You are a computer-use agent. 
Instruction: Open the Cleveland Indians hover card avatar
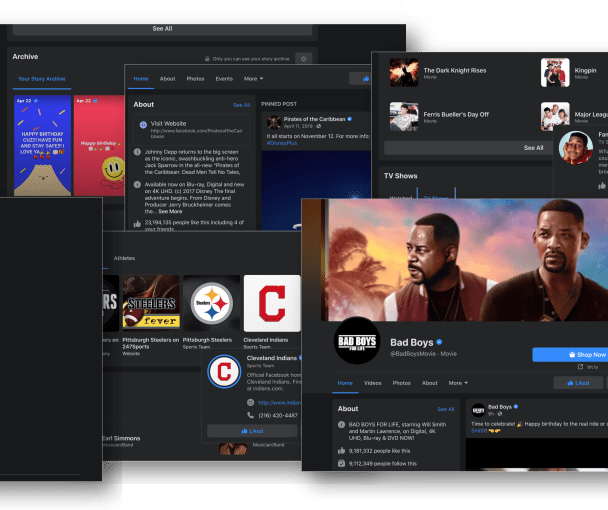(x=224, y=372)
